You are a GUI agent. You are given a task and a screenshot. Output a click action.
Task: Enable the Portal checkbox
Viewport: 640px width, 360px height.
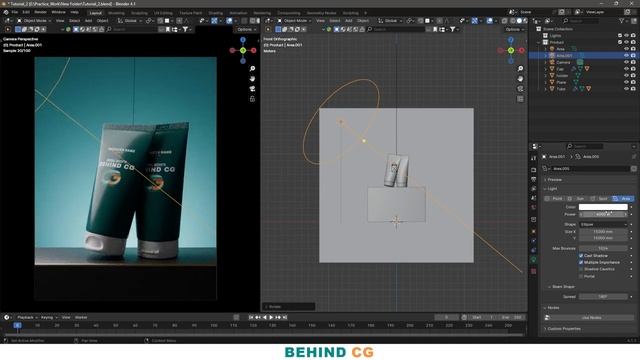[581, 276]
